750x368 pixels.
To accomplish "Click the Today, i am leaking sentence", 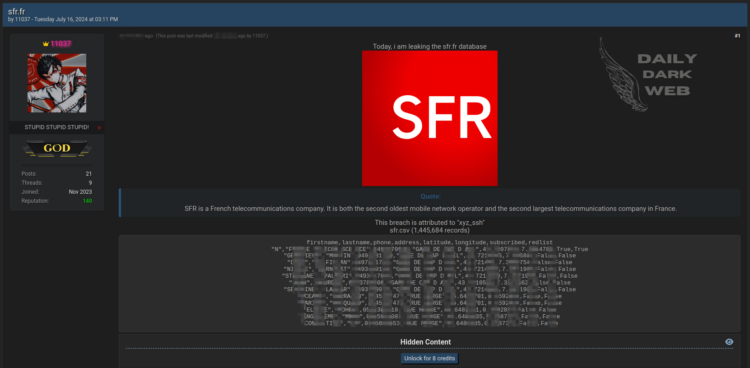I will tap(430, 46).
